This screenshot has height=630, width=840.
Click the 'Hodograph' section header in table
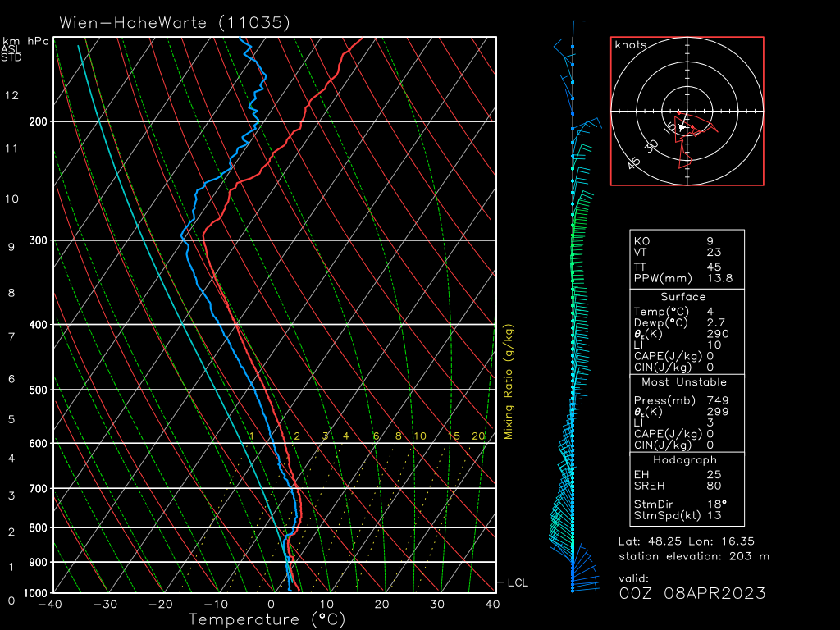coord(685,460)
